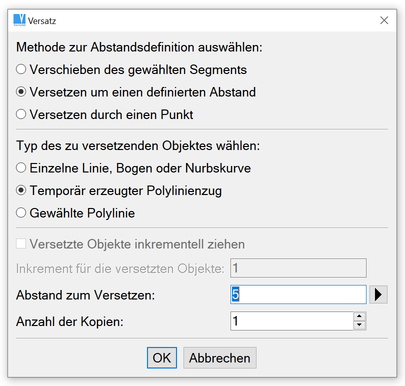Focus the Abstand zum Versetzen input field

[298, 295]
